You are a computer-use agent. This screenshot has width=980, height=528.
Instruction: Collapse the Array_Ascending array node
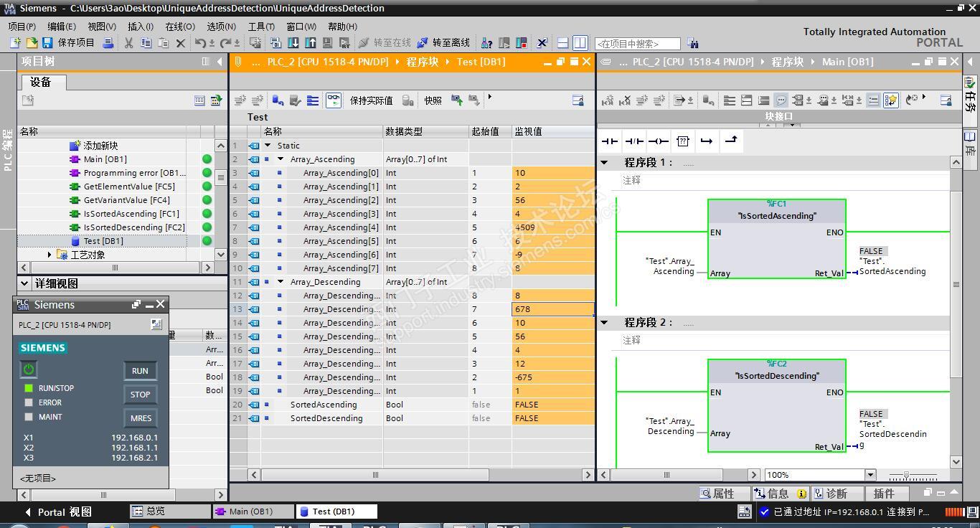pyautogui.click(x=281, y=159)
